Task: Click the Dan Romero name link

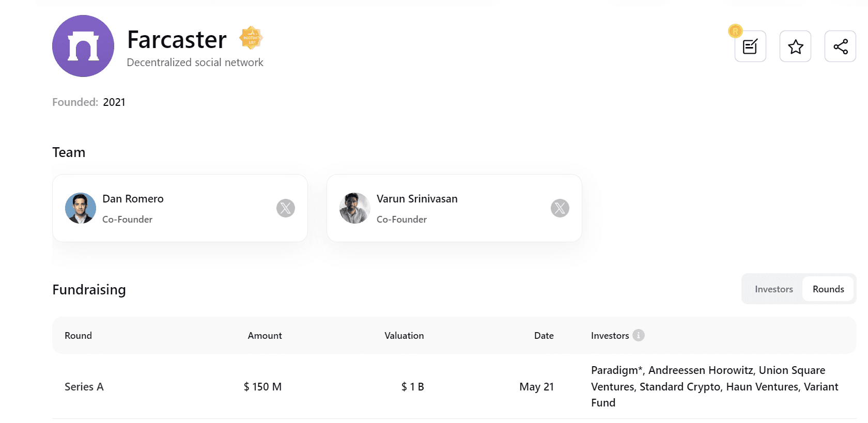Action: point(133,199)
